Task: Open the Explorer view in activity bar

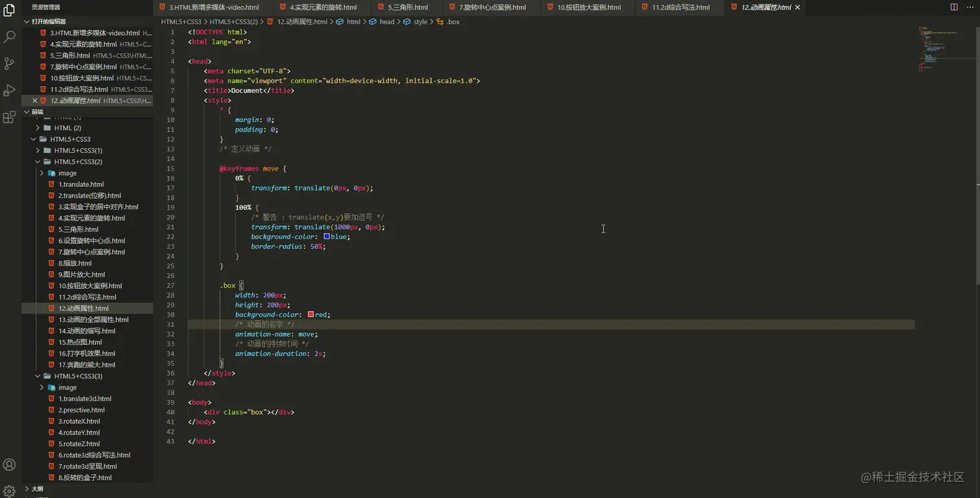Action: 9,10
